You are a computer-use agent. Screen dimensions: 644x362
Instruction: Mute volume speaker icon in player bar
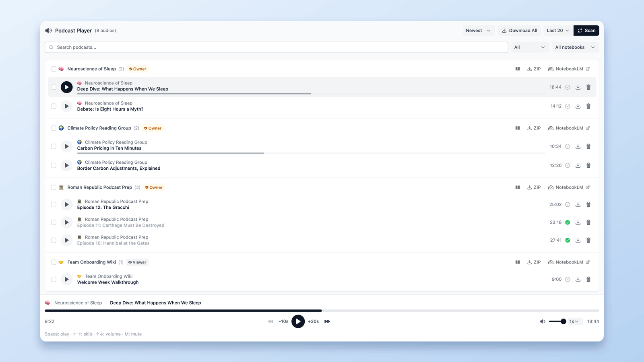(x=543, y=321)
